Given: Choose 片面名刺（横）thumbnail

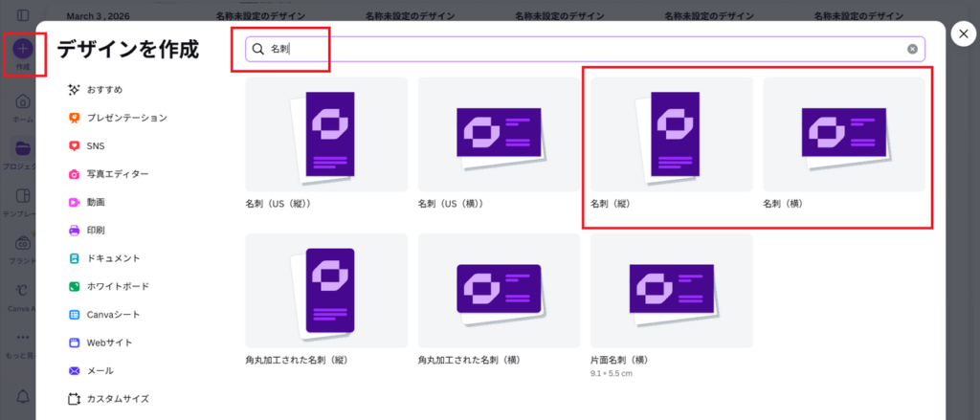Looking at the screenshot, I should tap(671, 291).
